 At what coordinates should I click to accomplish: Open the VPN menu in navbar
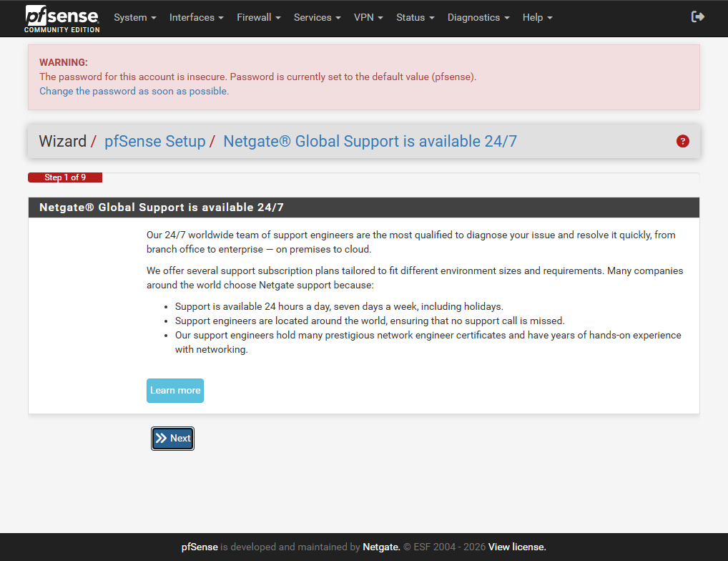tap(368, 18)
